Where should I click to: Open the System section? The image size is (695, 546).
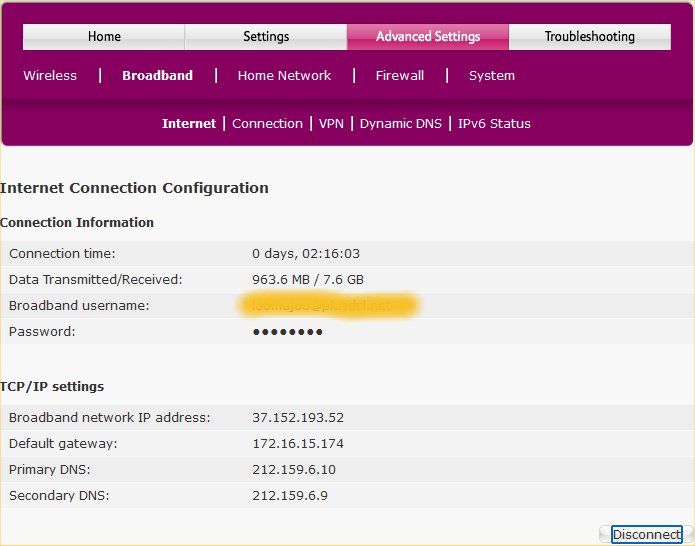coord(492,76)
